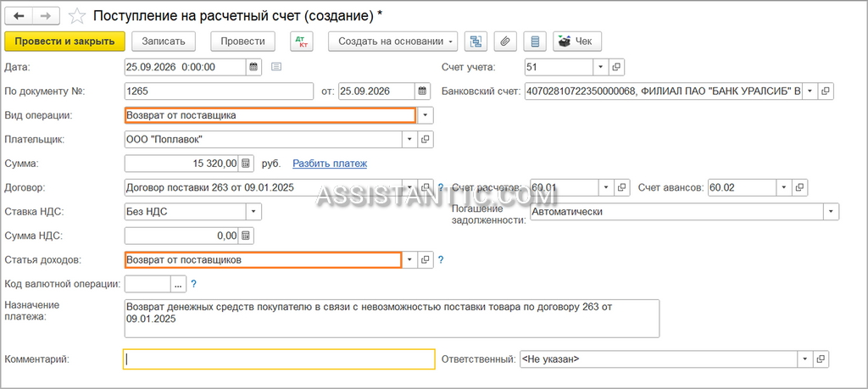This screenshot has height=389, width=868.
Task: Expand the Ставка НДС dropdown
Action: pyautogui.click(x=253, y=211)
